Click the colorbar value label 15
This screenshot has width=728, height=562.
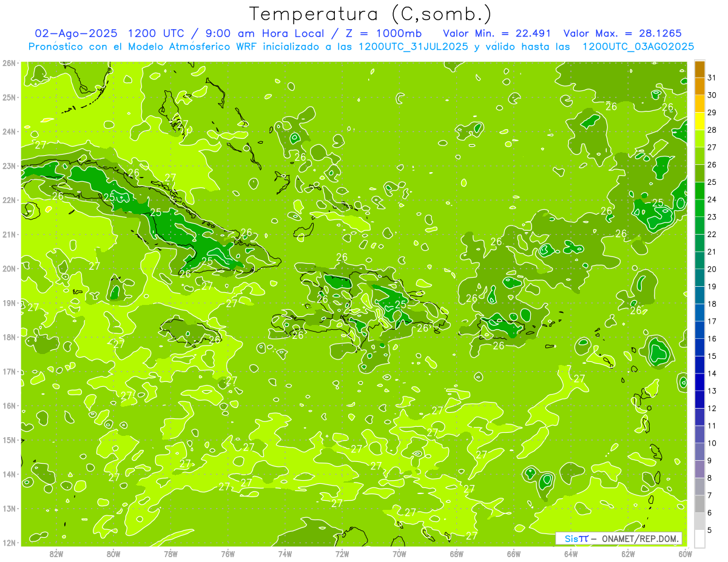[x=712, y=356]
